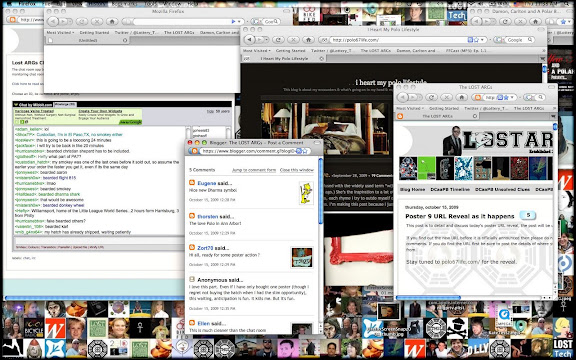This screenshot has width=576, height=360.
Task: Open the search engine dropdown beside Google field
Action: pos(499,40)
